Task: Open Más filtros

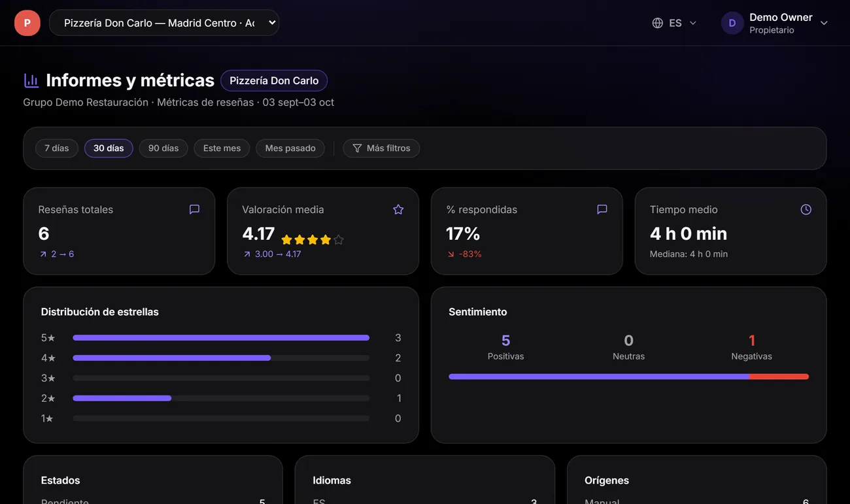Action: pyautogui.click(x=381, y=148)
